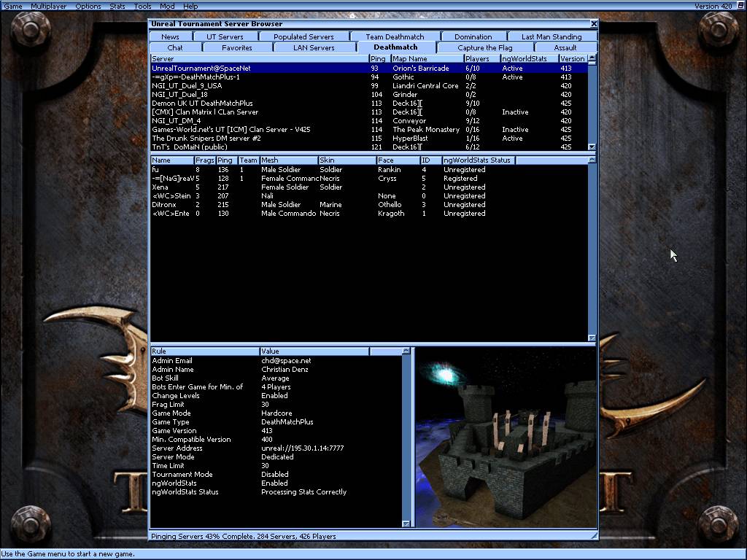Image resolution: width=747 pixels, height=560 pixels.
Task: Switch to the Favorites tab
Action: click(237, 47)
